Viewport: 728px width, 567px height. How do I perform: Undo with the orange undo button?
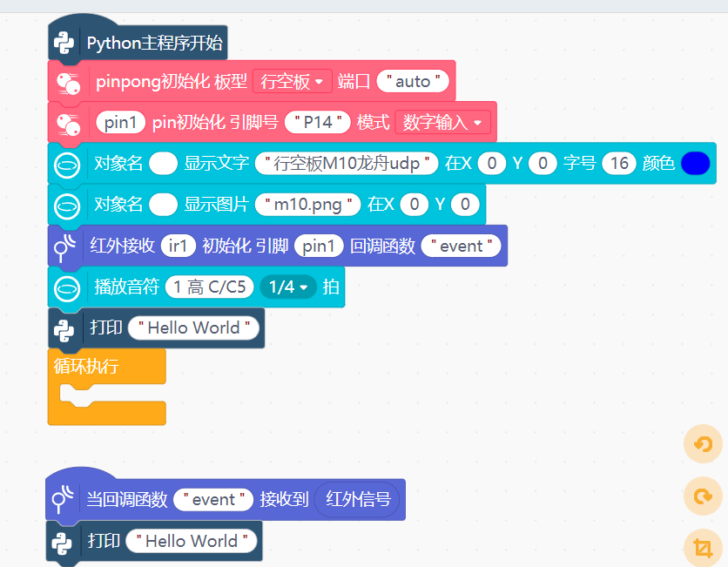point(703,444)
